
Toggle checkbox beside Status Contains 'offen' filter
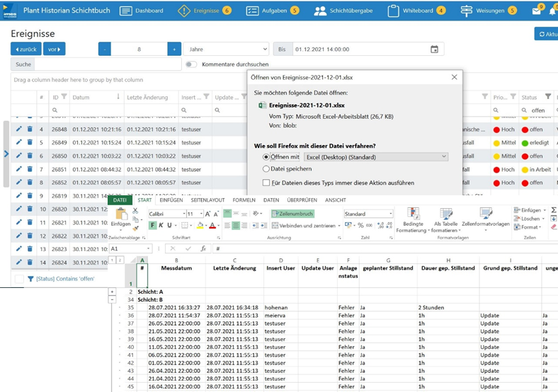(x=20, y=279)
